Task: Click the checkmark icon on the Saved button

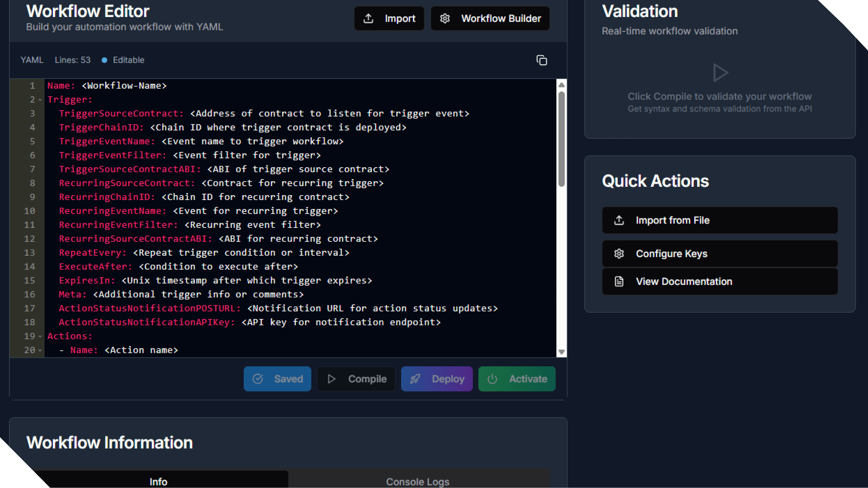Action: (x=258, y=379)
